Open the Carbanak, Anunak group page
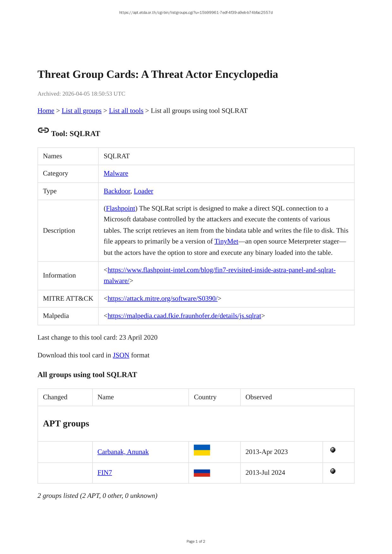Screen dimensions: 392x554 (x=123, y=452)
